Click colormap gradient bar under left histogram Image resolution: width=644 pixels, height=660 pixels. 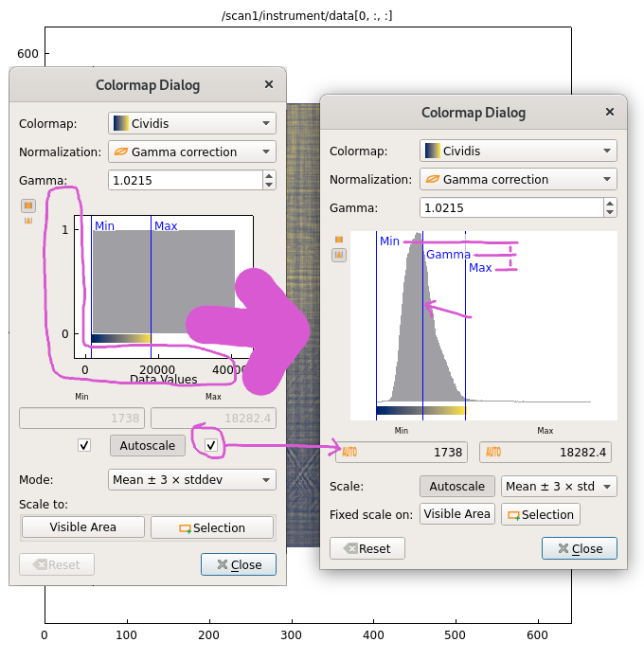[121, 338]
